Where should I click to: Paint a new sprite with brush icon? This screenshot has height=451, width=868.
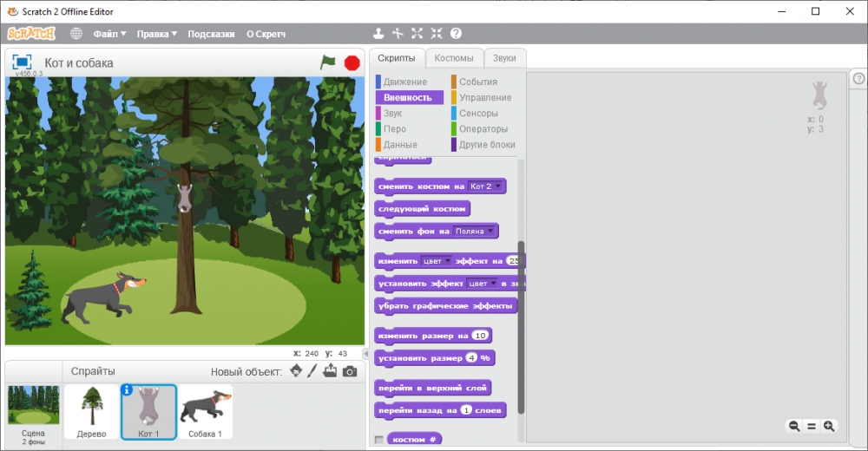312,370
